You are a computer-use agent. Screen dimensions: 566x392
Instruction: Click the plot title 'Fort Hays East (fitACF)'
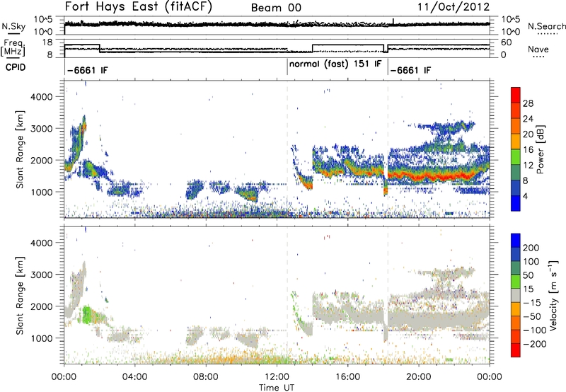click(x=139, y=7)
